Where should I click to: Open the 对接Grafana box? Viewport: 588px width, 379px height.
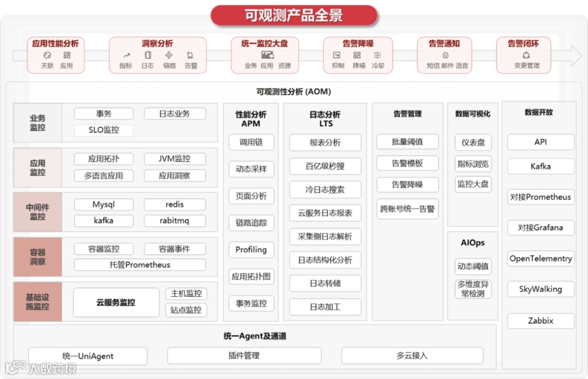click(x=541, y=228)
